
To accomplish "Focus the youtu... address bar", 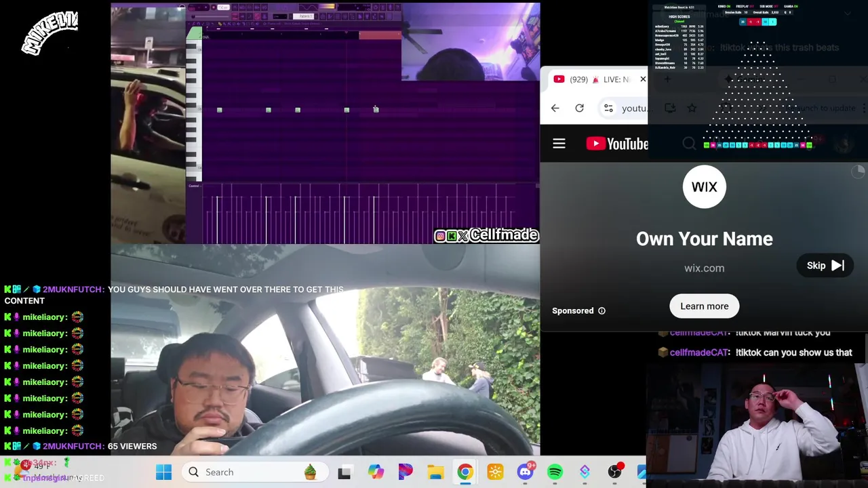I will point(634,108).
